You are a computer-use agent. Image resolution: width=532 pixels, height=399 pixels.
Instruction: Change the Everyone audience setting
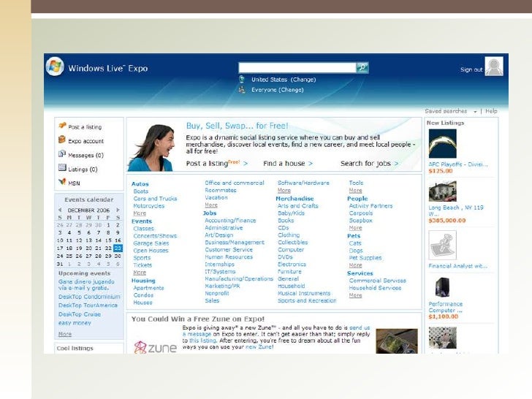(x=291, y=90)
